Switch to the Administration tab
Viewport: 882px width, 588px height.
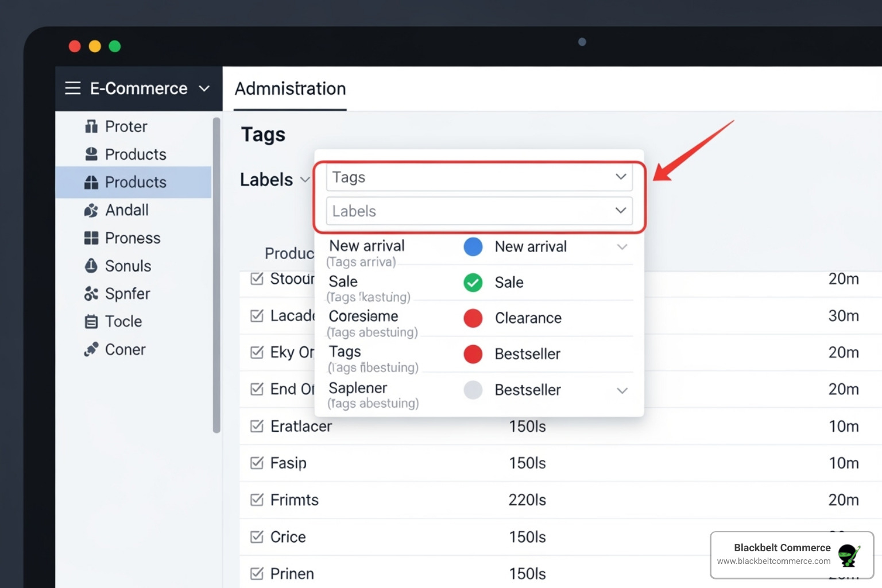pyautogui.click(x=290, y=89)
